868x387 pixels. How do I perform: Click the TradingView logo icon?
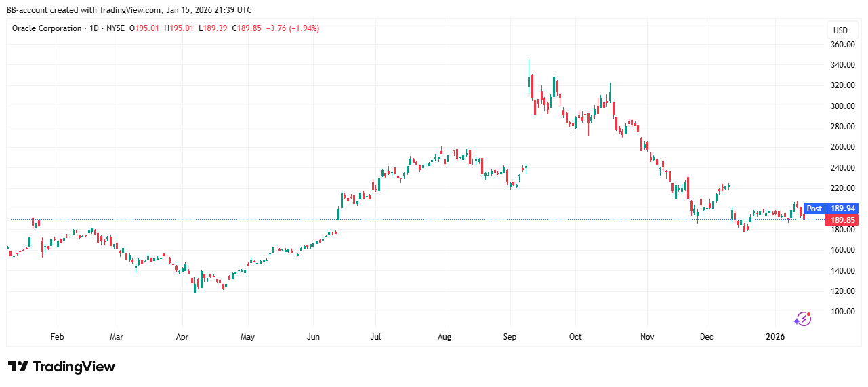click(18, 367)
